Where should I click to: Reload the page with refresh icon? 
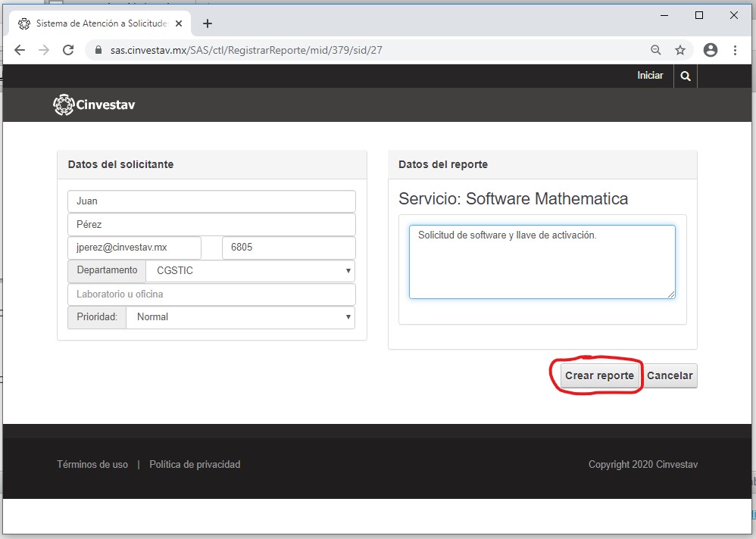click(x=68, y=50)
